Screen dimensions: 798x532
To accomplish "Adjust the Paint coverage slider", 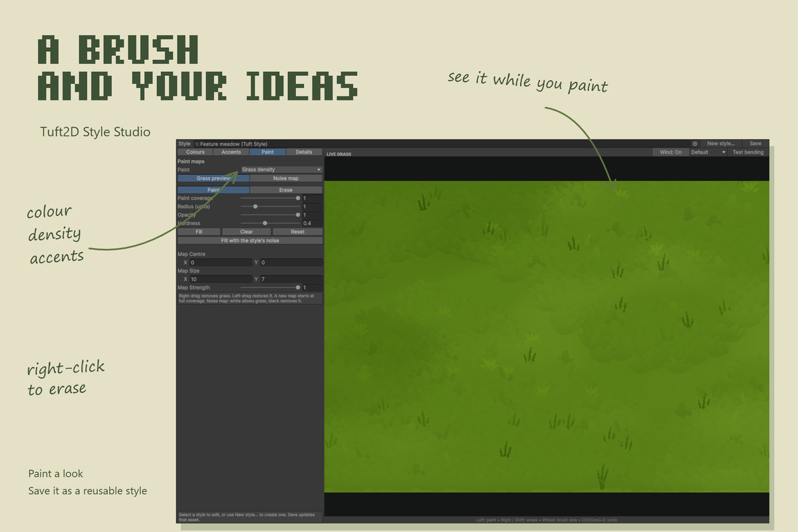I will pyautogui.click(x=270, y=198).
